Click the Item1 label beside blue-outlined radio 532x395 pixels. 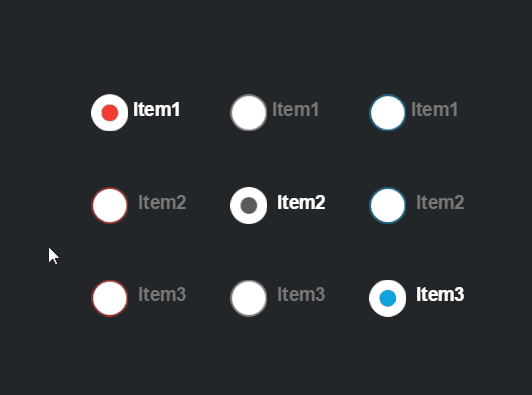tap(435, 109)
